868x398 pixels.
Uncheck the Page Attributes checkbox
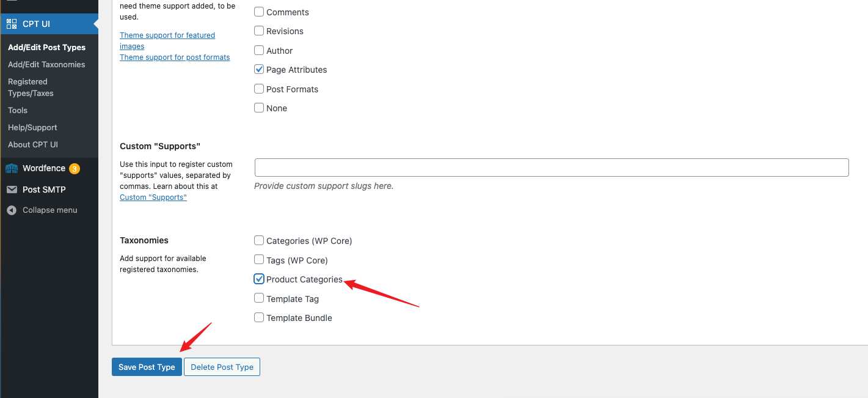(x=259, y=70)
